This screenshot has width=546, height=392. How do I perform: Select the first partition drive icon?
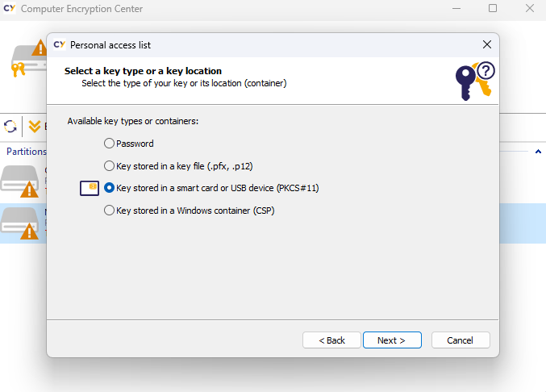[x=20, y=181]
